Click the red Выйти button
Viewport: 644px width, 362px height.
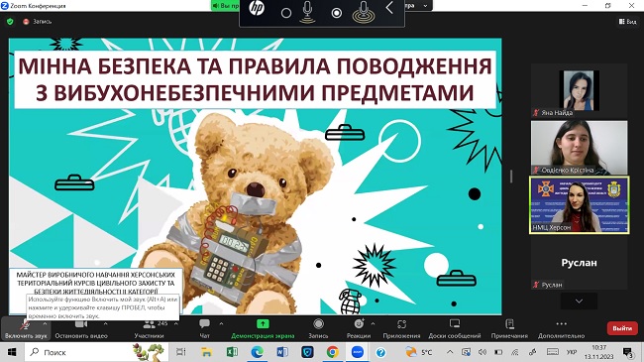(622, 328)
